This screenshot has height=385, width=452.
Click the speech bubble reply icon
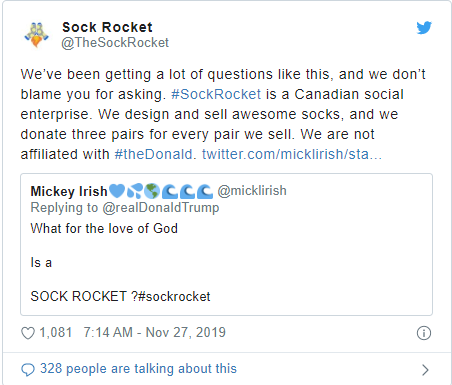[x=28, y=370]
